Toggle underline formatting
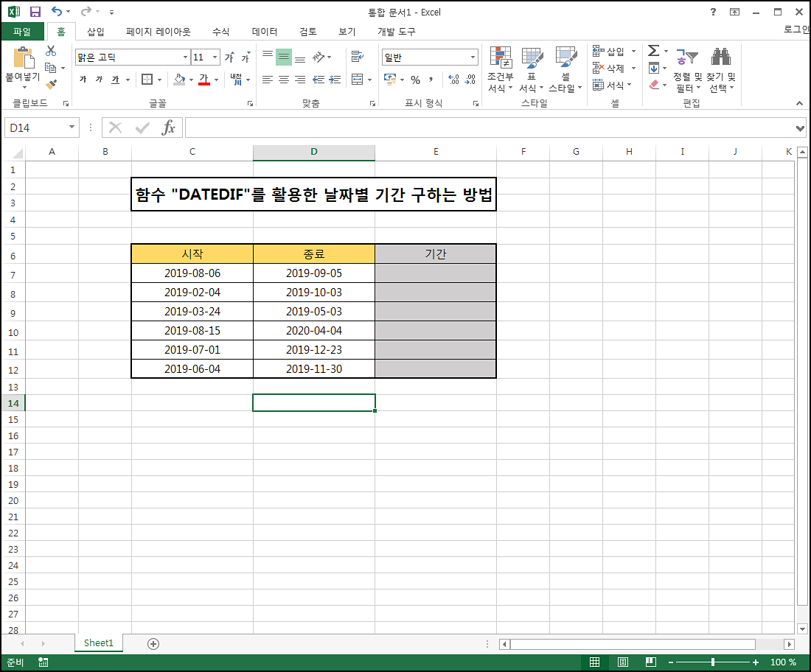The height and width of the screenshot is (672, 811). pos(115,80)
